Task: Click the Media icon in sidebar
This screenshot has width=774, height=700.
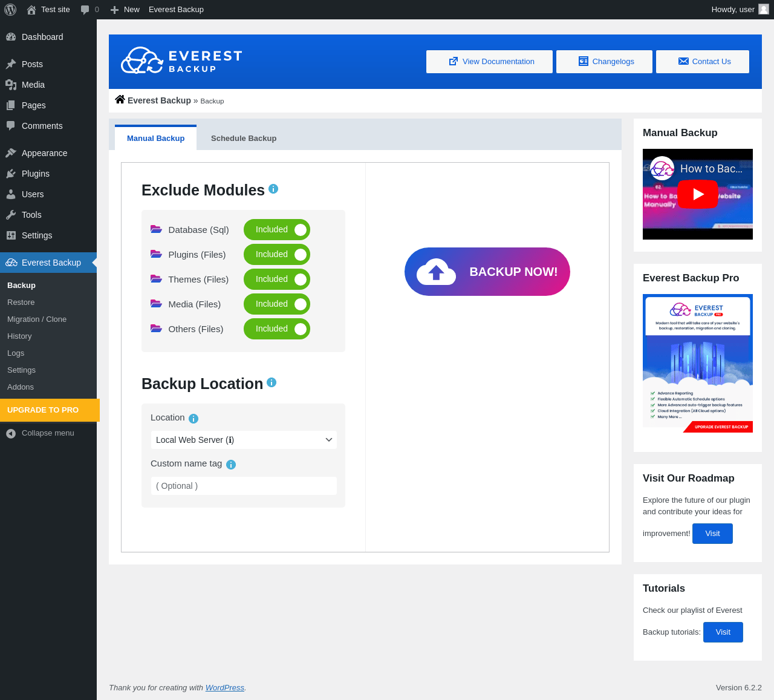Action: (x=11, y=85)
